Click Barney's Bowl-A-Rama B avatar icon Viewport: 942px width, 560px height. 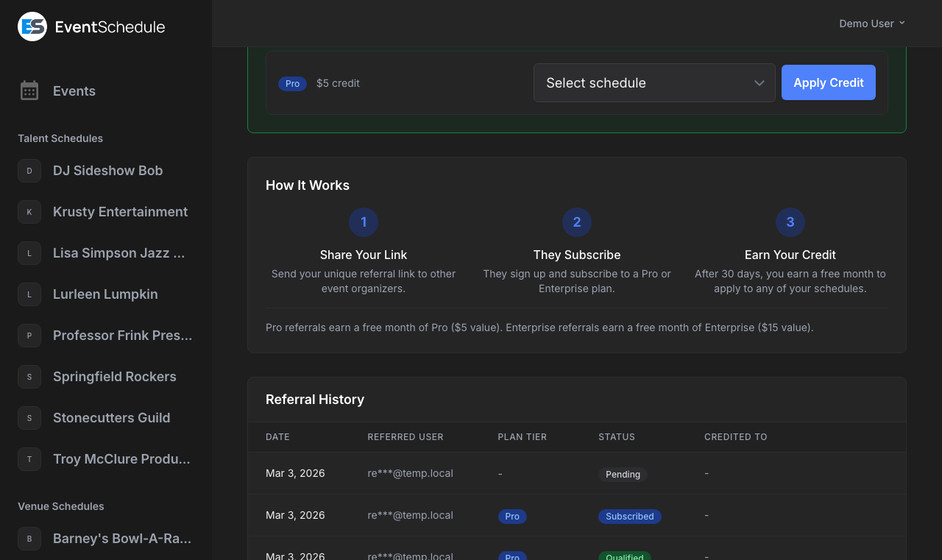[x=29, y=539]
